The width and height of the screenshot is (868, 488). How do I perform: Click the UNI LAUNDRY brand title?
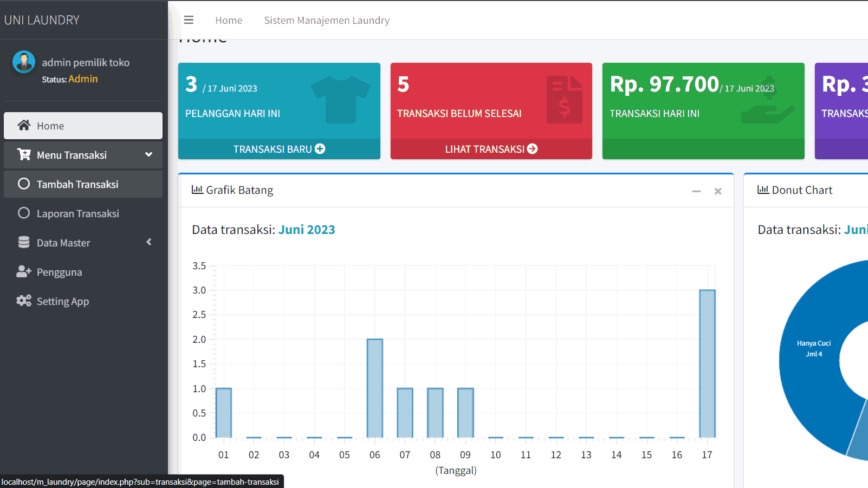pos(42,20)
